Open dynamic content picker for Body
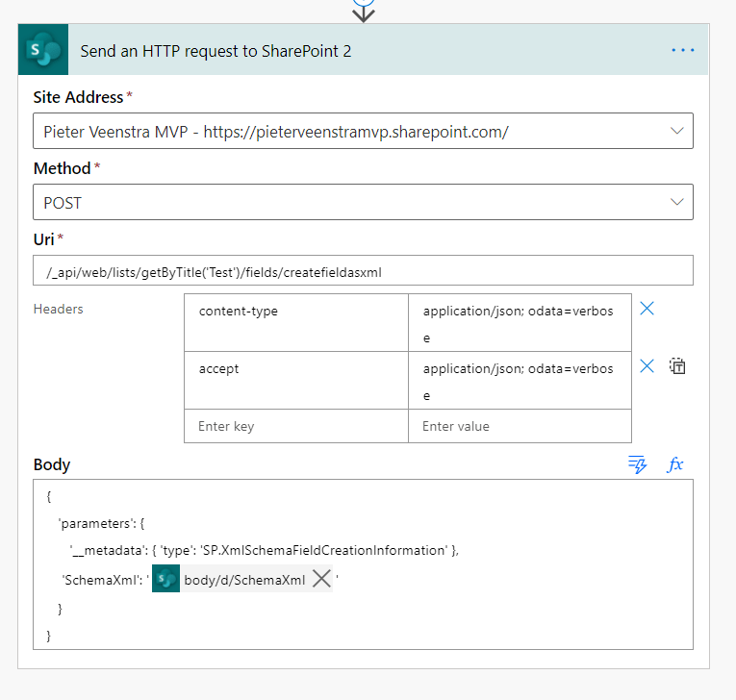 [x=638, y=464]
